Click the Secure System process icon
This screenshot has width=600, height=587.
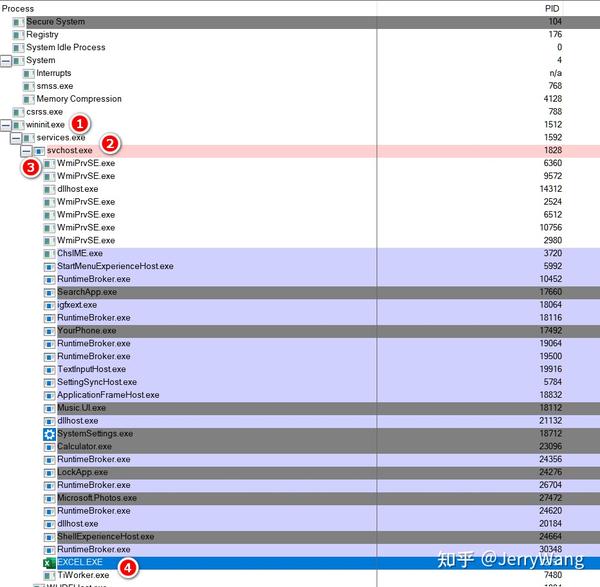click(18, 22)
